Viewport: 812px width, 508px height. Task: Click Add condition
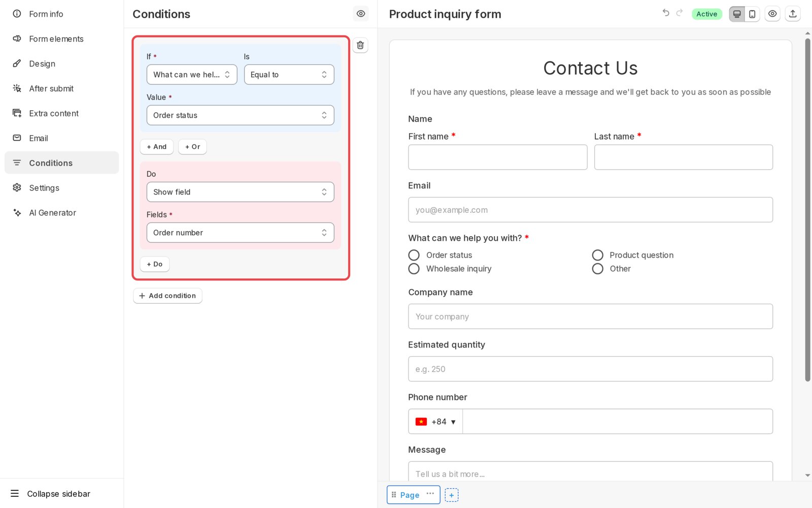coord(167,296)
